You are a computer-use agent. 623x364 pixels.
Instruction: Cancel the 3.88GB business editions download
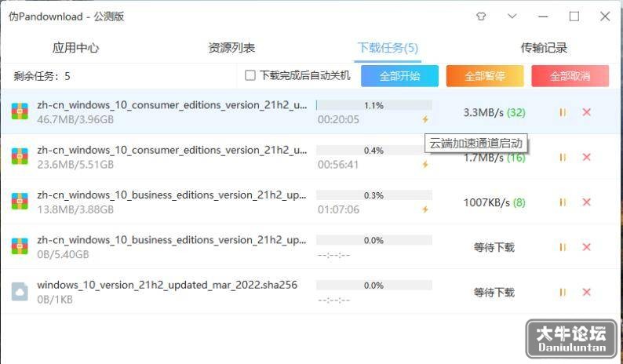pos(586,202)
